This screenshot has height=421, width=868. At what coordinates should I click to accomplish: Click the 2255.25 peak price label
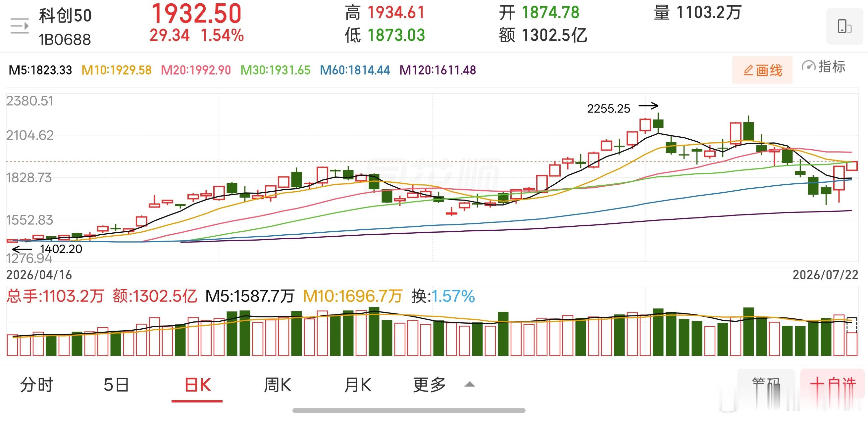(x=609, y=109)
